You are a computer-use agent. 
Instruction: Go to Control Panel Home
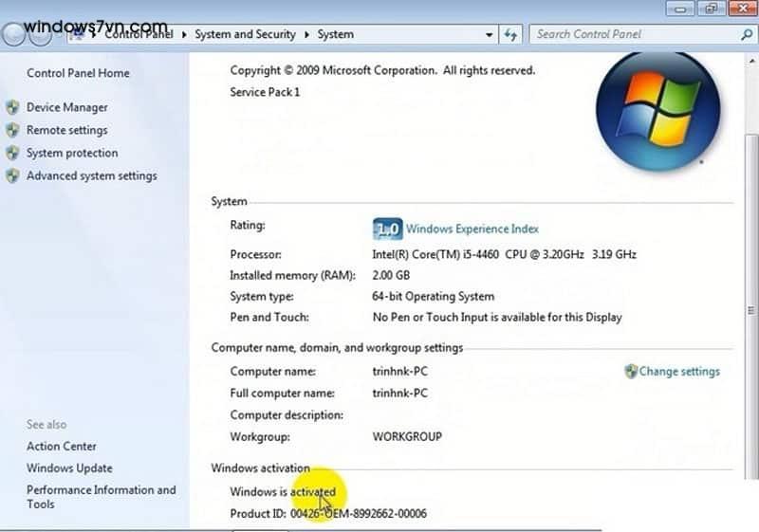tap(78, 73)
